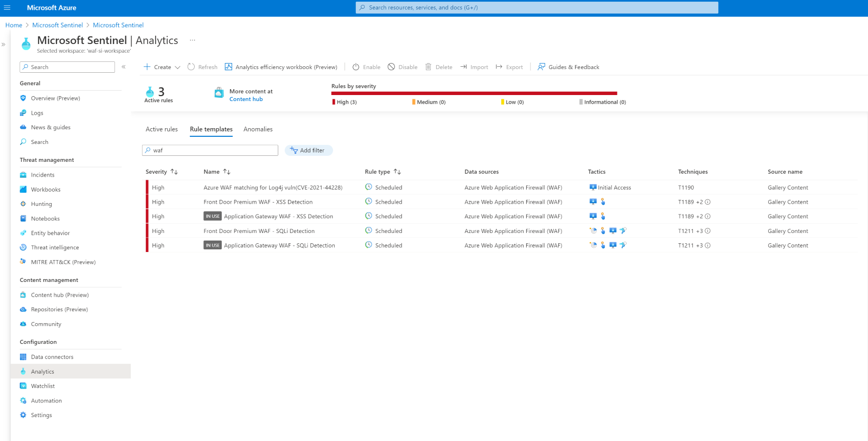The image size is (868, 441).
Task: Open Guides & Feedback
Action: pyautogui.click(x=569, y=67)
